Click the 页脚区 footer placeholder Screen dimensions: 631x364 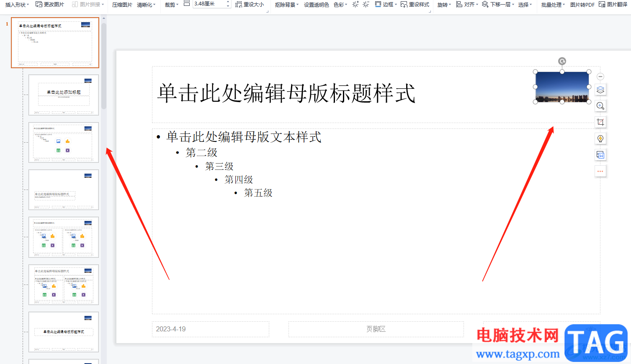tap(376, 329)
